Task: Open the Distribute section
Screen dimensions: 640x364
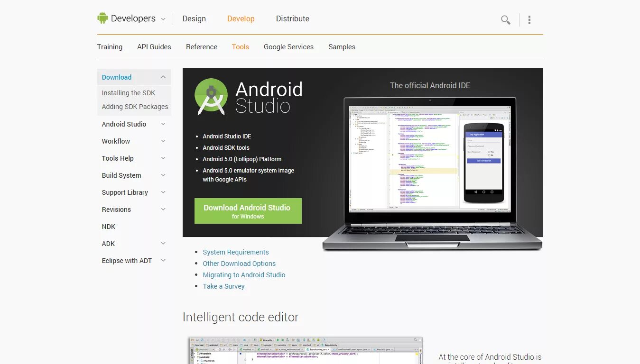Action: click(293, 18)
